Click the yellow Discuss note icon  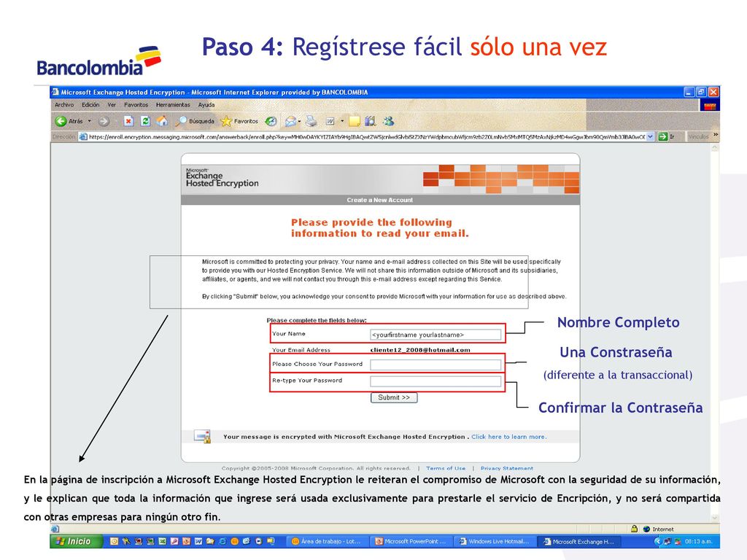click(x=354, y=122)
